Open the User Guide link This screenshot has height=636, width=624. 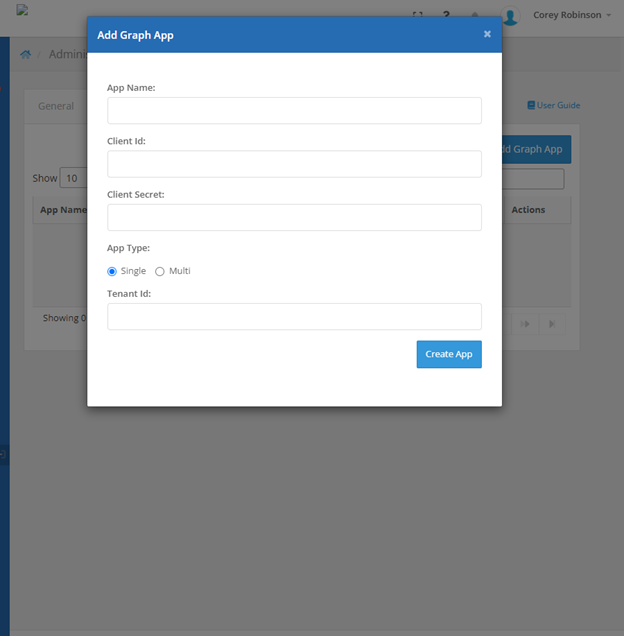pos(558,105)
